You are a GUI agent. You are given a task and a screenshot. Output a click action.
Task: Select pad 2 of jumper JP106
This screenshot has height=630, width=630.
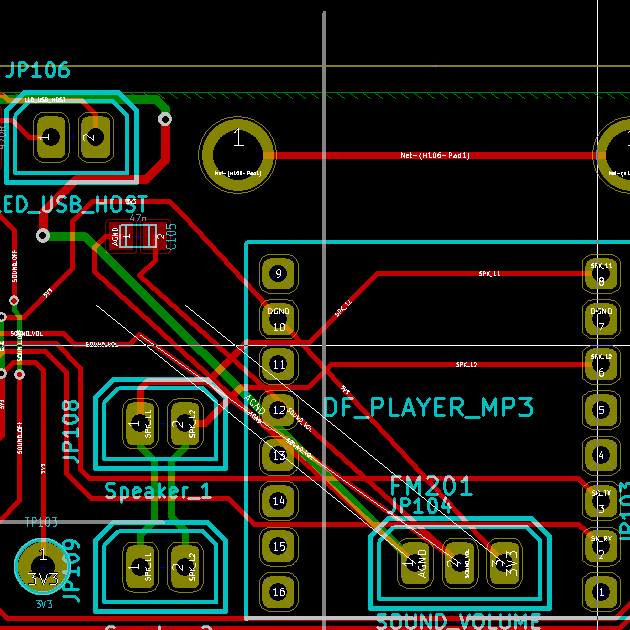pyautogui.click(x=95, y=137)
